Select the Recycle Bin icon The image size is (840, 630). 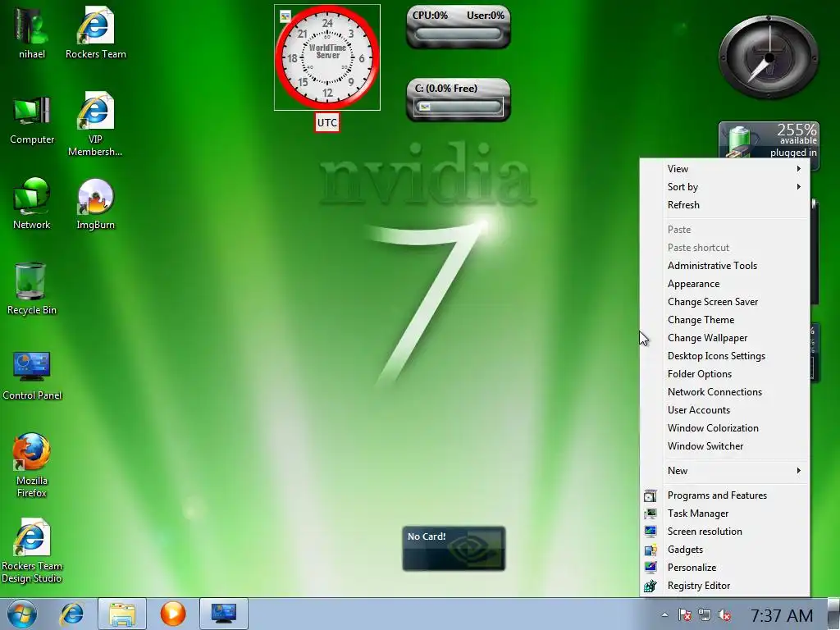click(x=32, y=288)
